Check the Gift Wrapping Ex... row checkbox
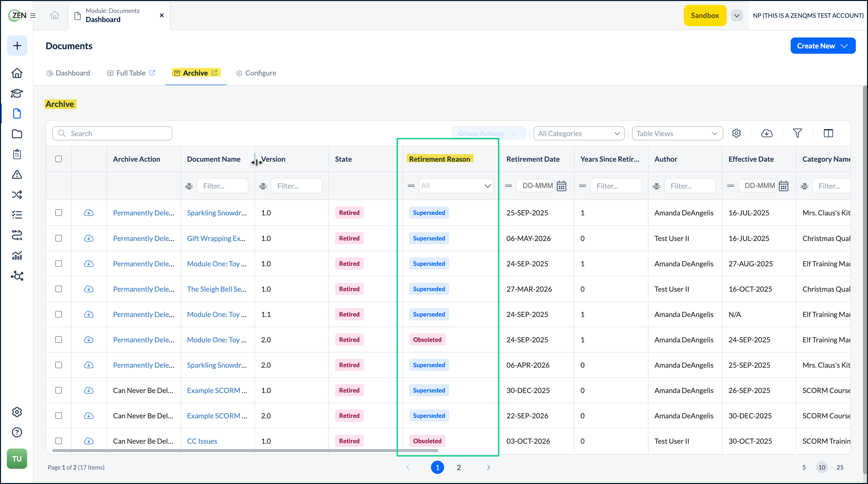The height and width of the screenshot is (484, 868). click(x=59, y=238)
